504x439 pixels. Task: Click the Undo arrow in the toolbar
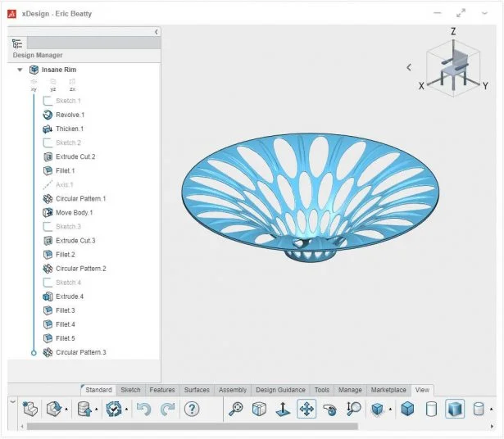[x=144, y=409]
